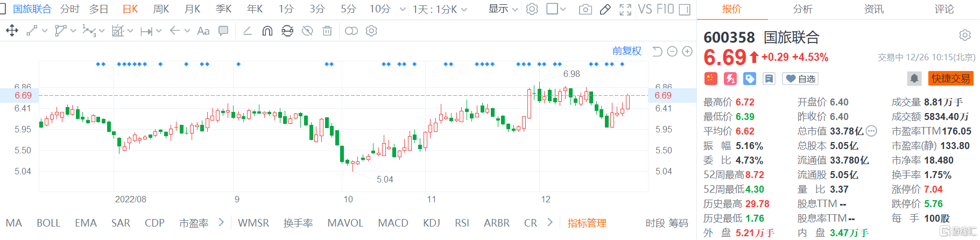Zoom out chart with minus icon
The height and width of the screenshot is (240, 980).
click(672, 51)
